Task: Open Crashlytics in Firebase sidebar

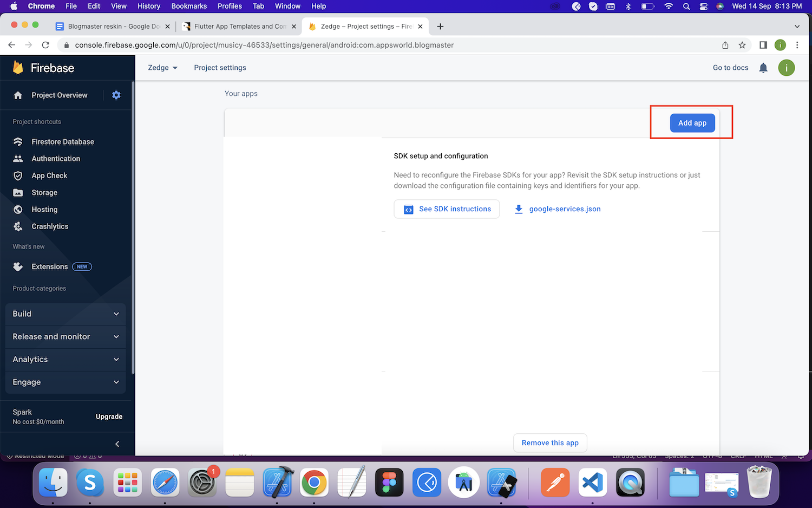Action: (49, 226)
